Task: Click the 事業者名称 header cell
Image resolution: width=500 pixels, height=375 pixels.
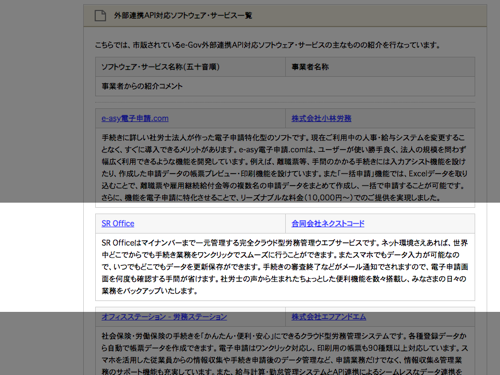Action: coord(380,67)
